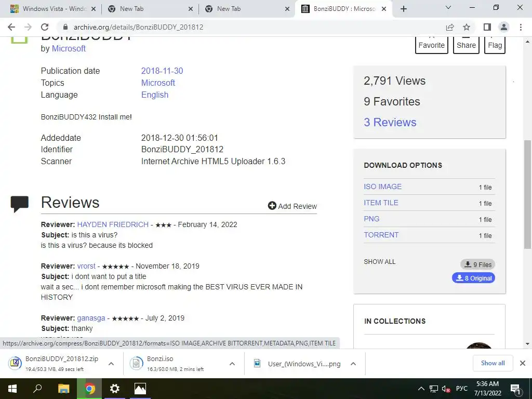Show all downloads
532x399 pixels.
point(493,363)
